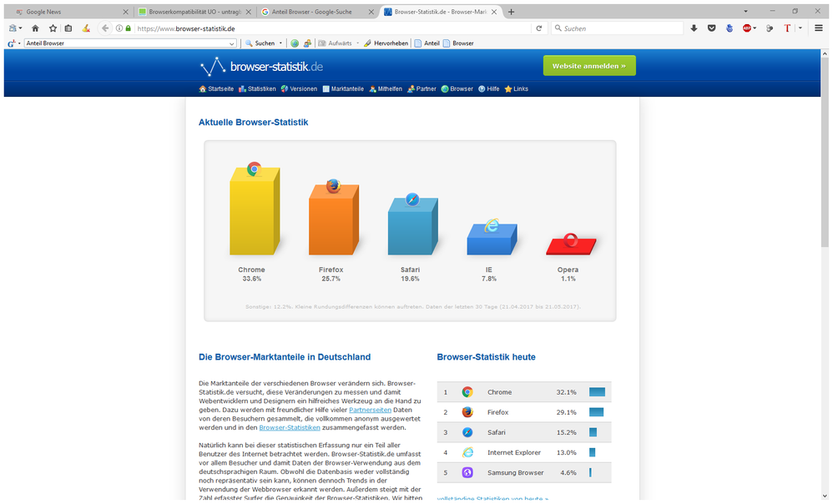Open the Versionen menu item
This screenshot has width=833, height=504.
pyautogui.click(x=299, y=89)
